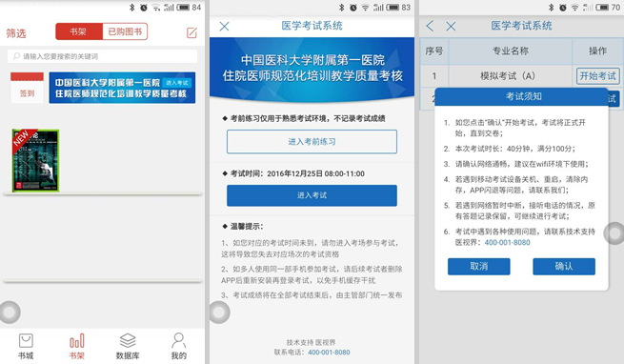624x364 pixels.
Task: Focus the keyword search field
Action: (102, 56)
